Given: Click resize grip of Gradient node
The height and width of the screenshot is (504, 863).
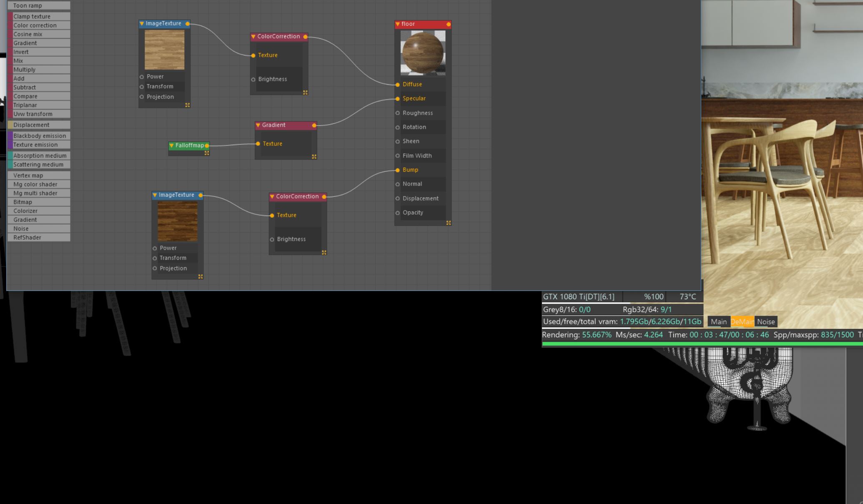Looking at the screenshot, I should pyautogui.click(x=314, y=157).
